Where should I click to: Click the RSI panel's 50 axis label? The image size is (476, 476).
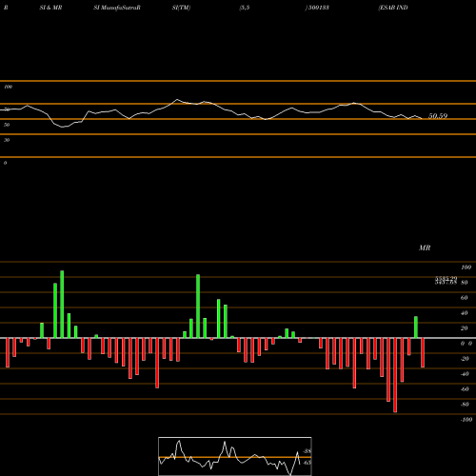[7, 125]
